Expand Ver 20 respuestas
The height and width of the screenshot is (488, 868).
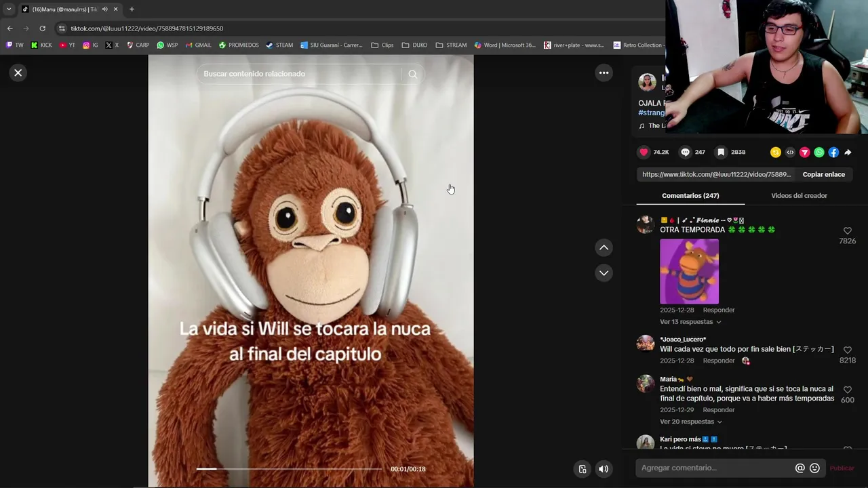690,422
